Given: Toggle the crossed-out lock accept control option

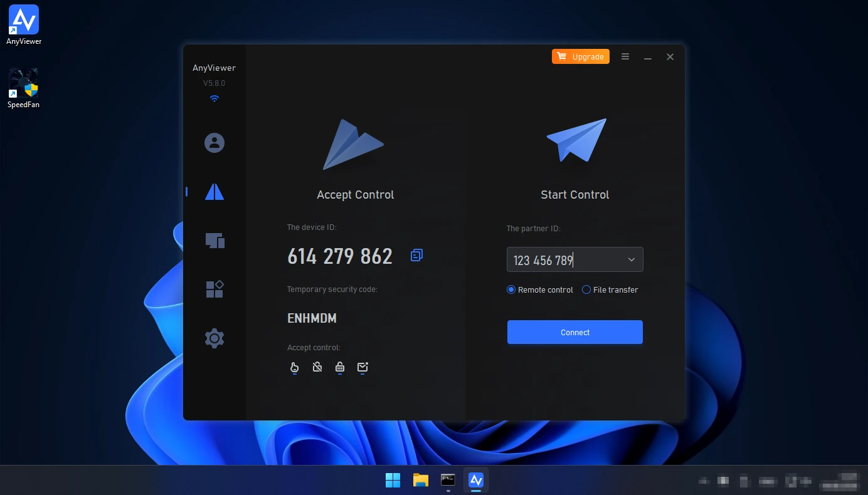Looking at the screenshot, I should coord(317,367).
